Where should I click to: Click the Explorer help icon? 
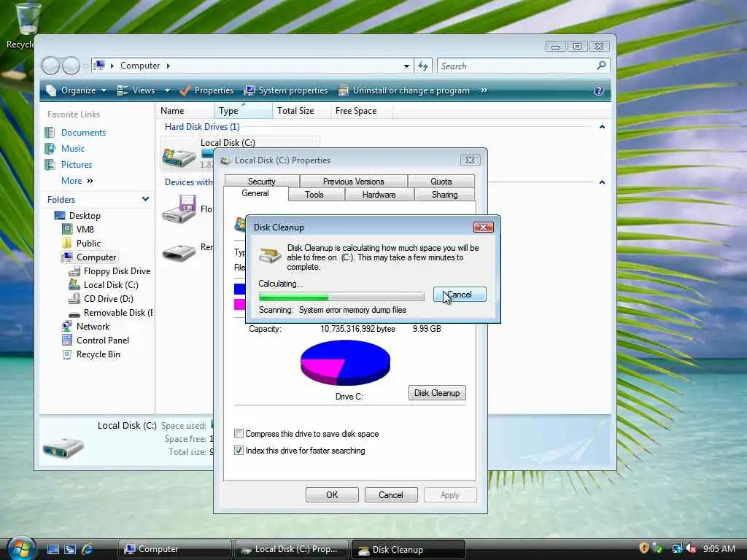tap(599, 90)
